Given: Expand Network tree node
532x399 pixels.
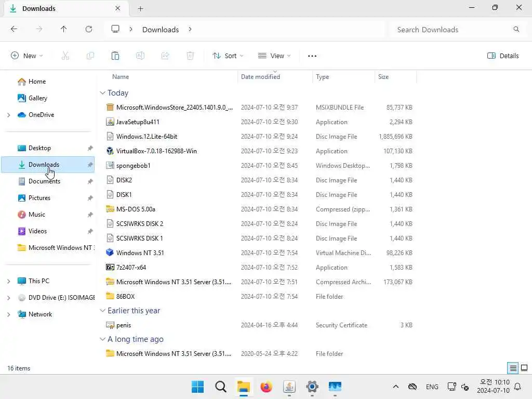Looking at the screenshot, I should tap(8, 314).
